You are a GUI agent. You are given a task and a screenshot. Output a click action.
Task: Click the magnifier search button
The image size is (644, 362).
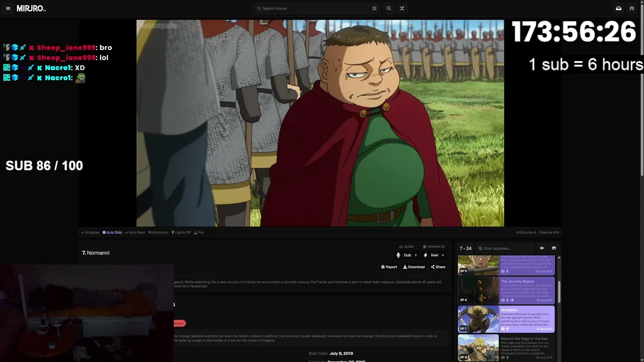tap(388, 9)
